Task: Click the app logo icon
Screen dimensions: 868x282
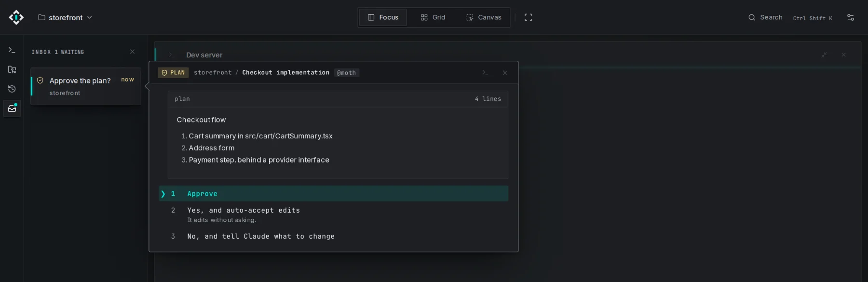Action: click(16, 17)
